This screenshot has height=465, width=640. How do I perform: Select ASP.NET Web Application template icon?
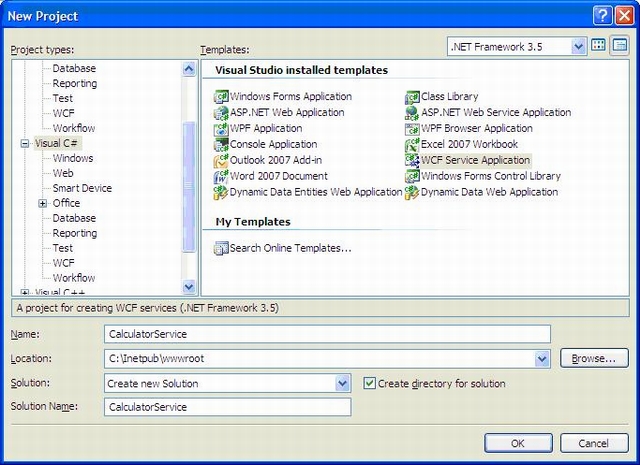pos(221,113)
